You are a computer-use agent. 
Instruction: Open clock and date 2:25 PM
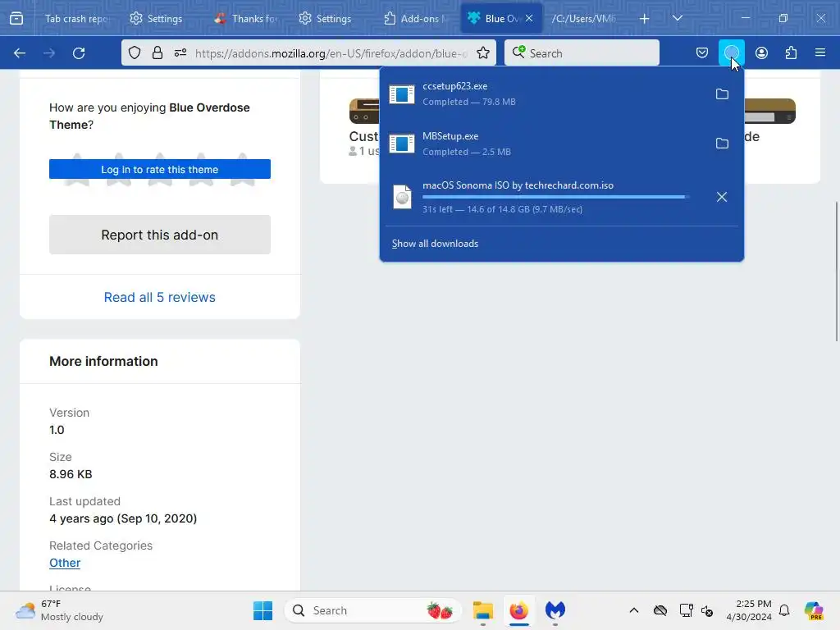(749, 610)
